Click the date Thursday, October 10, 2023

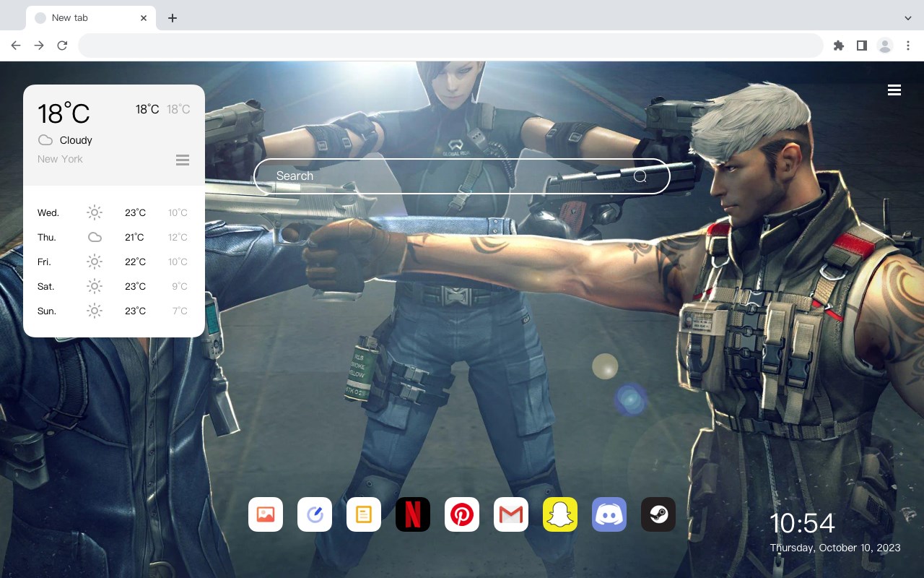[x=835, y=548]
